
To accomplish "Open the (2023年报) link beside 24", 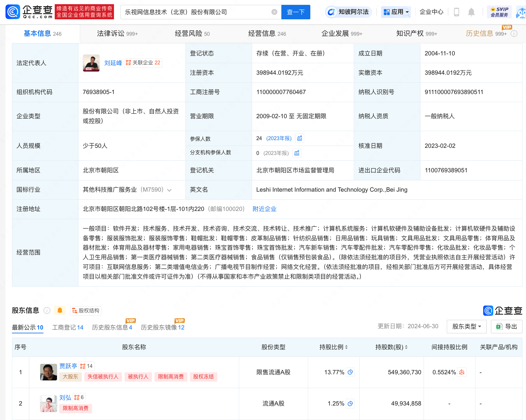I will (x=279, y=138).
